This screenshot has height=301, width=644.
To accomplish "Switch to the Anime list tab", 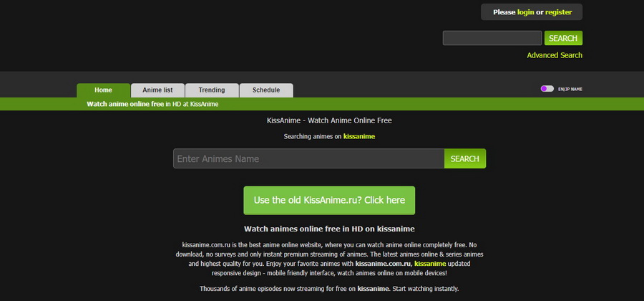I will [x=157, y=90].
